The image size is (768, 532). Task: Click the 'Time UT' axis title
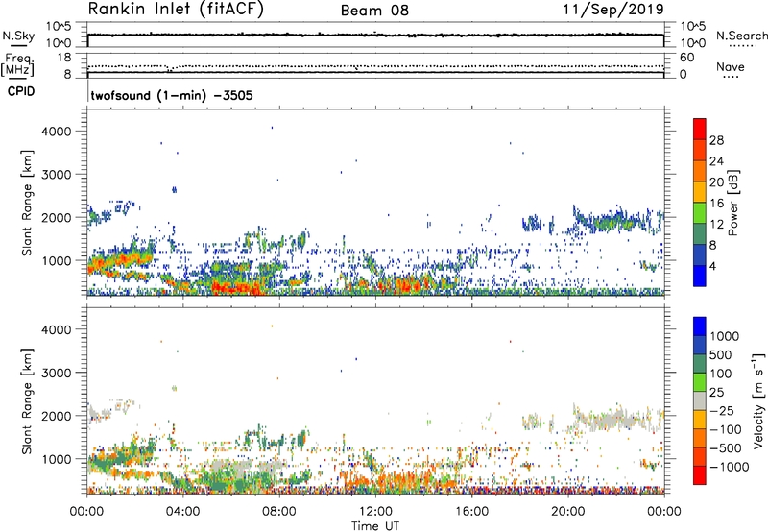point(375,526)
